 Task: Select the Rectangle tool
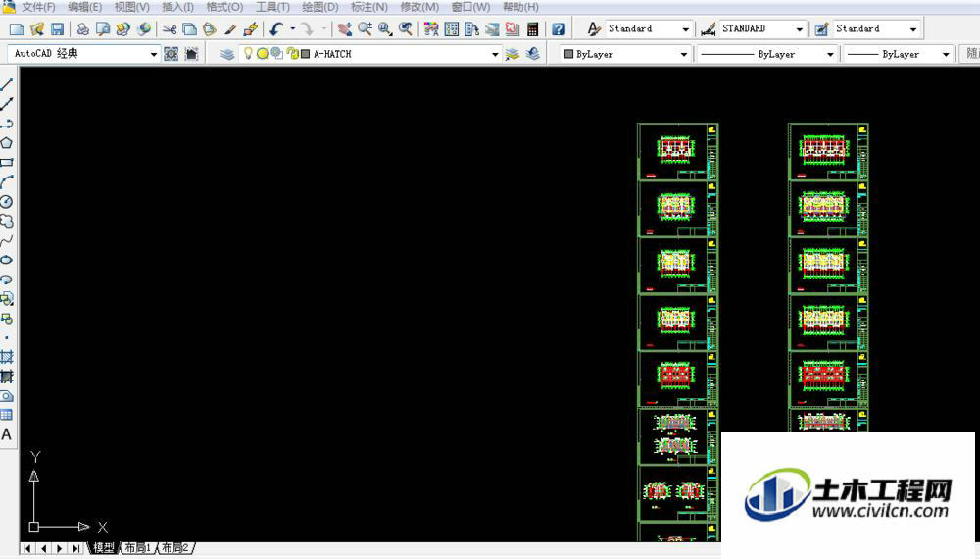[6, 163]
